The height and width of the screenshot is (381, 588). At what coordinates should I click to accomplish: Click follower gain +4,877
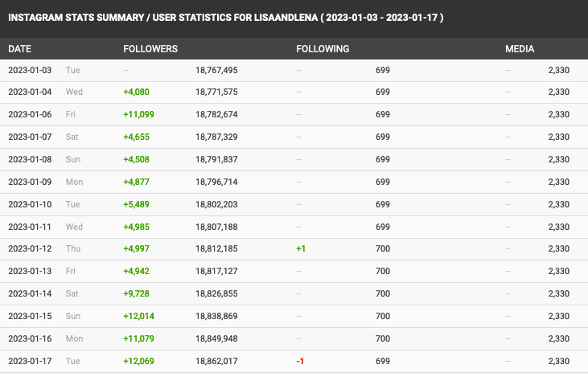(x=136, y=182)
